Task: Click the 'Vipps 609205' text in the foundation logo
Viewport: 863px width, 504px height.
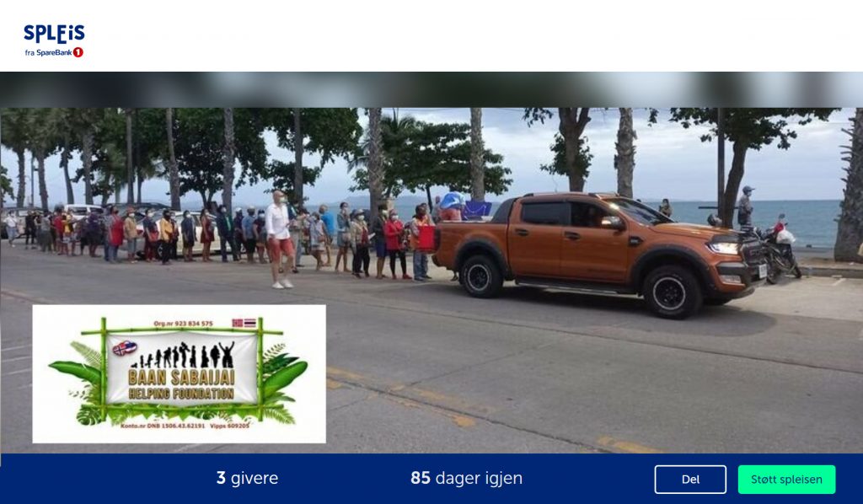Action: pos(229,426)
